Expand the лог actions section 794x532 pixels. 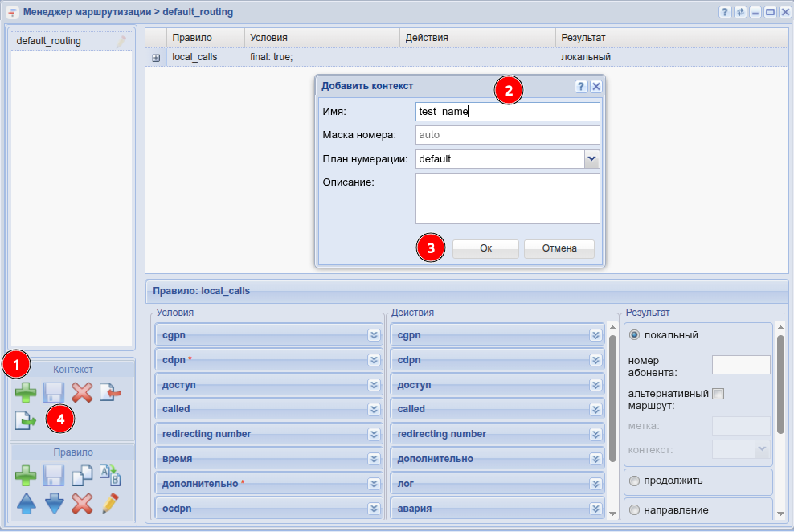[595, 484]
